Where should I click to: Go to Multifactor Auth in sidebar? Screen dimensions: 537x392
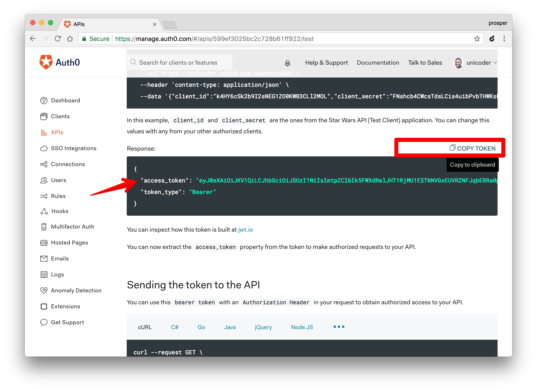pos(72,227)
